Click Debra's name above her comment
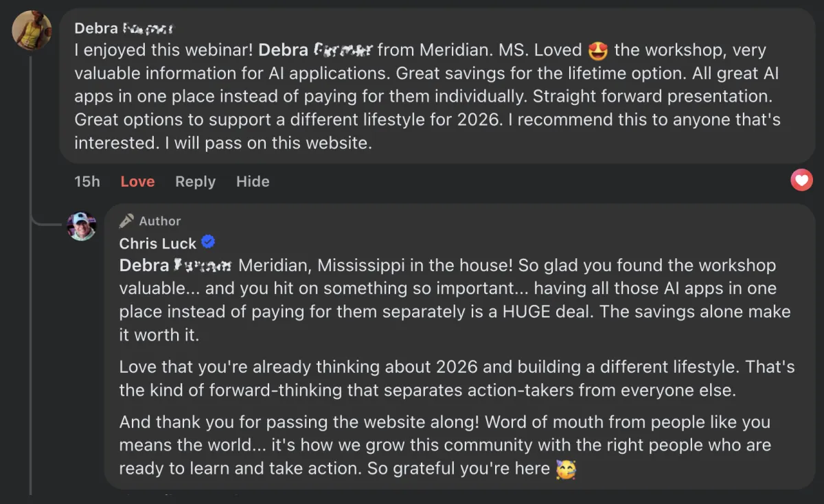 [x=124, y=29]
